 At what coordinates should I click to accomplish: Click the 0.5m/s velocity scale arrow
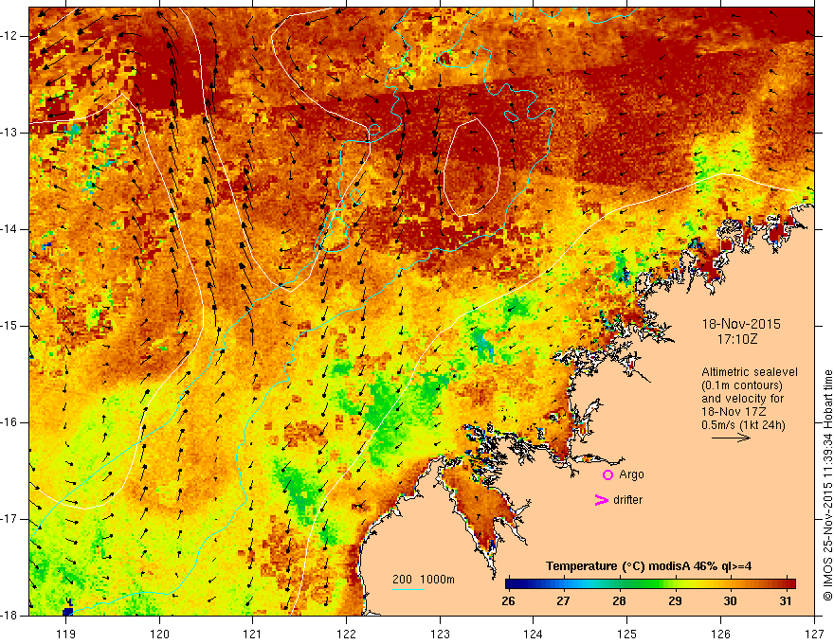point(731,438)
